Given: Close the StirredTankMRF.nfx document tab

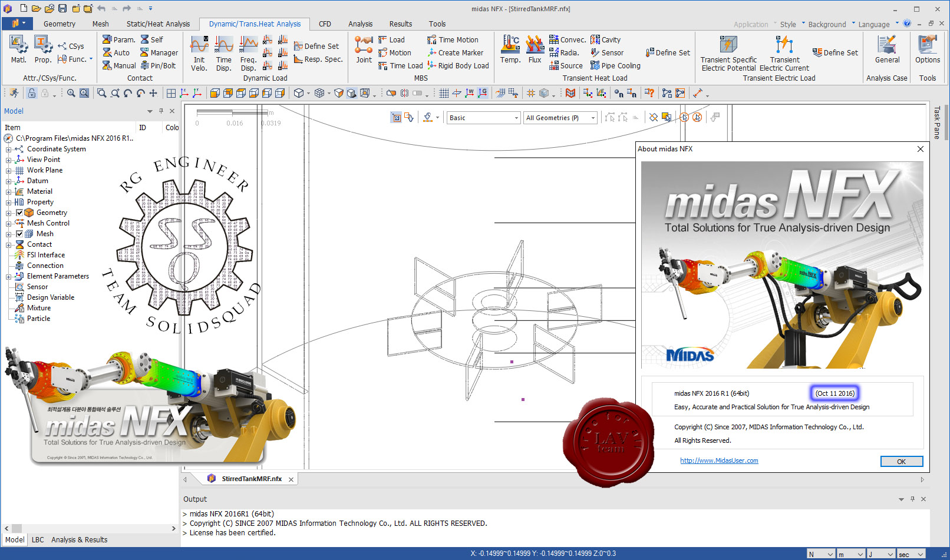Looking at the screenshot, I should (x=291, y=479).
